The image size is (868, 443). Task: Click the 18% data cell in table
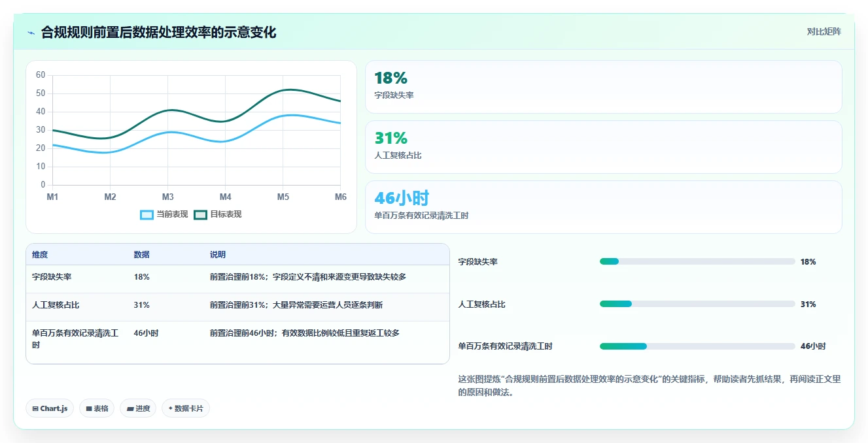tap(142, 277)
